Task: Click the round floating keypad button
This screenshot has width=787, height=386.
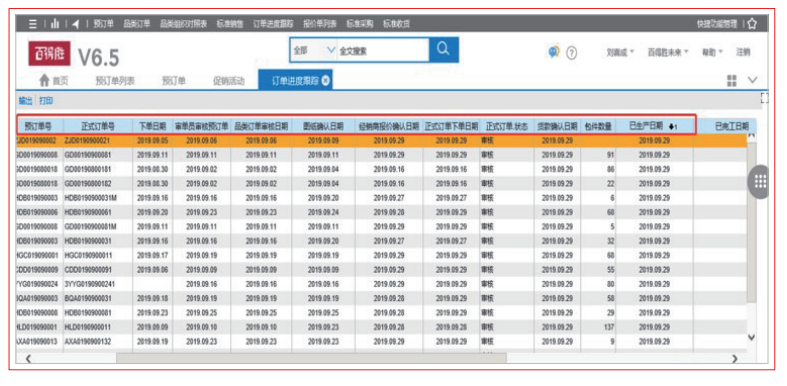Action: point(759,182)
